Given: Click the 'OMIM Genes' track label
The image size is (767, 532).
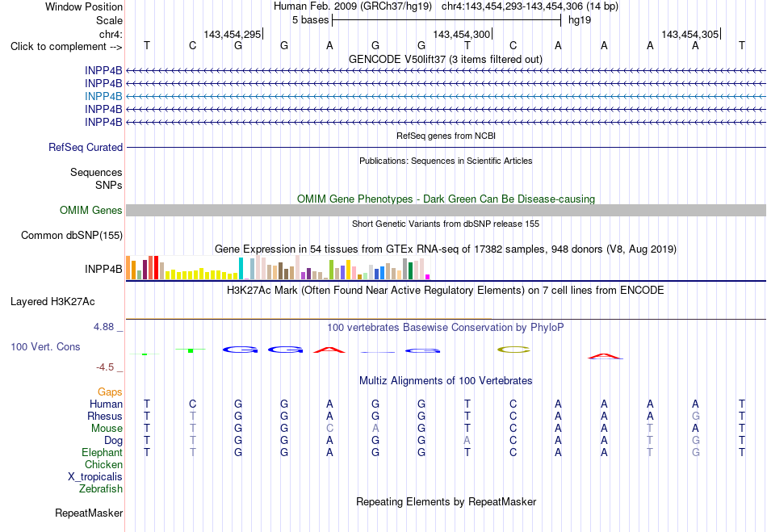Looking at the screenshot, I should coord(91,210).
